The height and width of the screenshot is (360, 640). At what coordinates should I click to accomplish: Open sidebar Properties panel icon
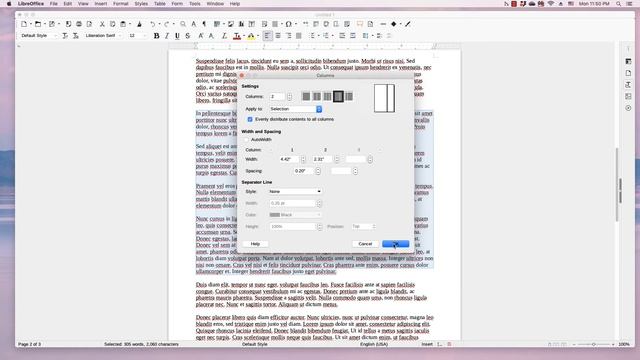coord(628,61)
